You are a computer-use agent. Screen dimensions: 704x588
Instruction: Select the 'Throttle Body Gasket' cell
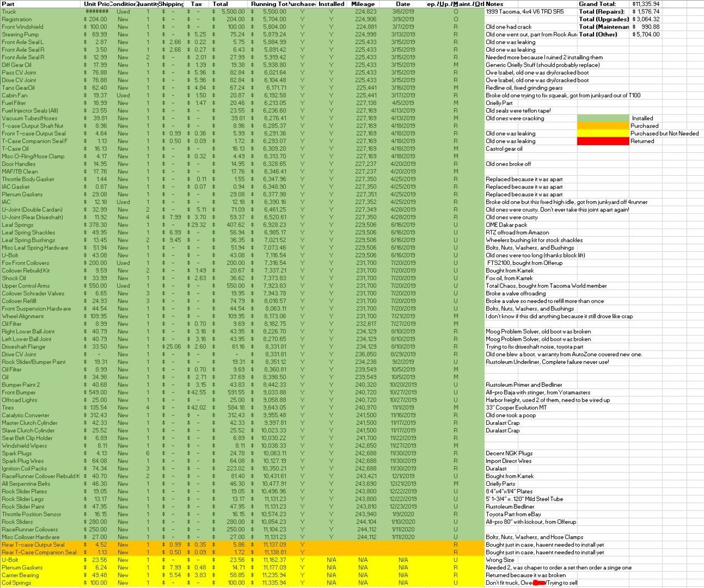click(x=41, y=179)
